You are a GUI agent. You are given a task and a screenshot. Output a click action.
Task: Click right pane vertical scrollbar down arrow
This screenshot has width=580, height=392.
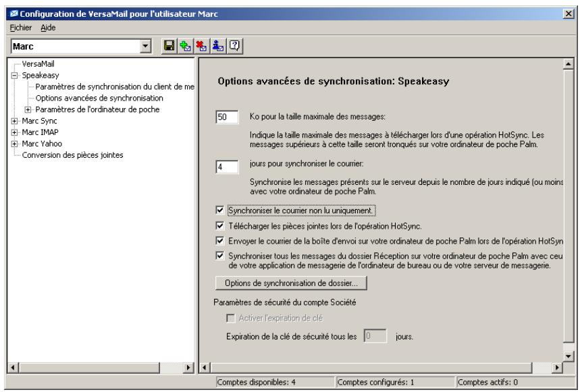pos(568,356)
